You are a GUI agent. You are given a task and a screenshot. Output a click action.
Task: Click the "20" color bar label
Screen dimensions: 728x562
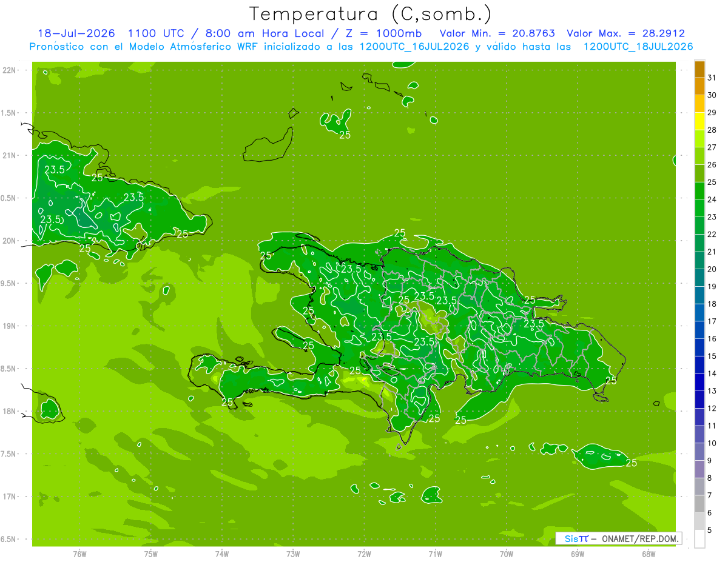click(712, 269)
